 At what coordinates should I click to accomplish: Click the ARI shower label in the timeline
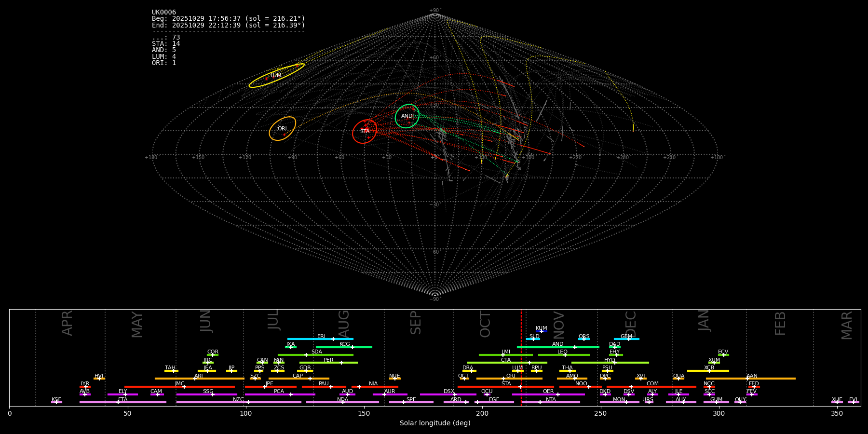[199, 376]
